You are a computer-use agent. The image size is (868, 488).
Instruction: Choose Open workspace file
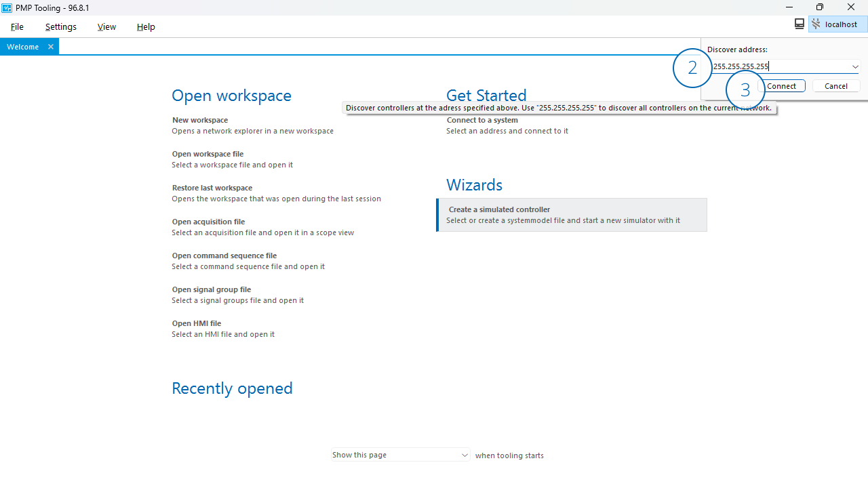click(208, 154)
